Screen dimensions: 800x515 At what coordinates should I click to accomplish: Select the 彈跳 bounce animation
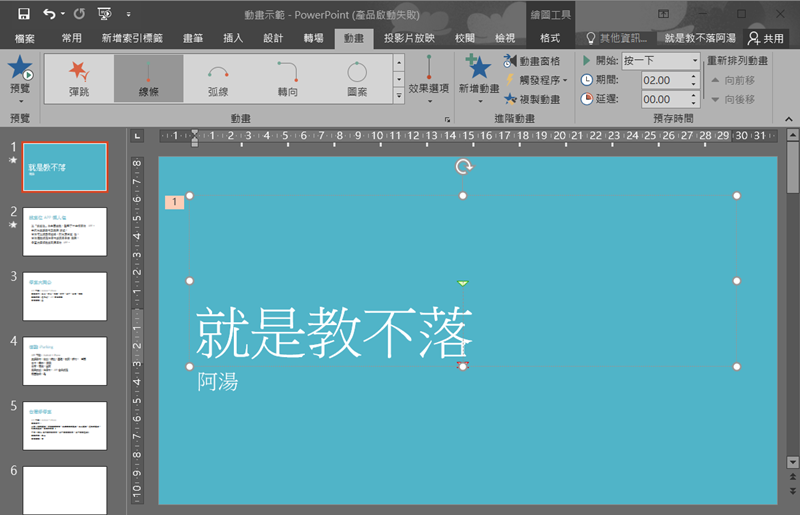click(78, 77)
